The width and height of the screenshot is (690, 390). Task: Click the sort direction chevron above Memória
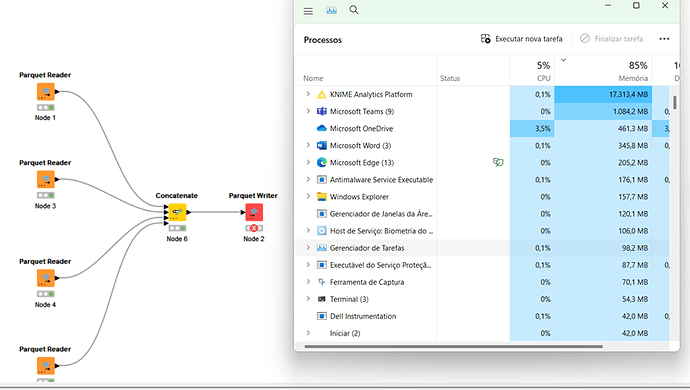pyautogui.click(x=563, y=60)
